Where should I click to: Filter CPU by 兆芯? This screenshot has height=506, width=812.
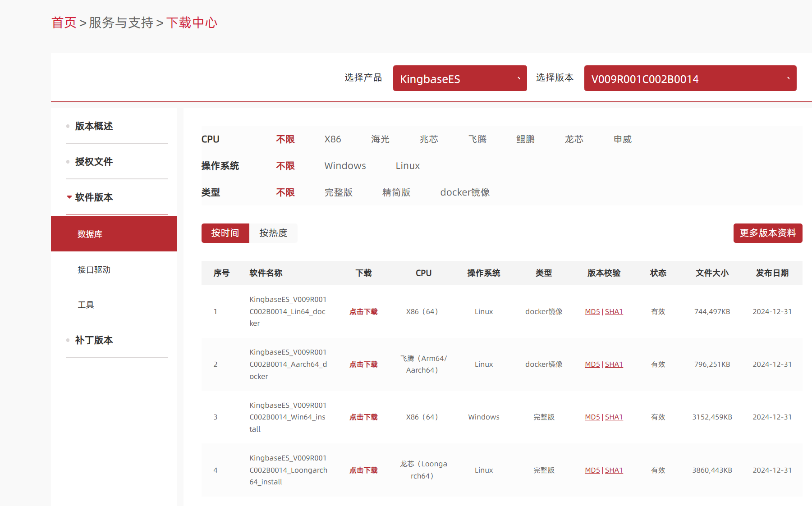(x=429, y=139)
